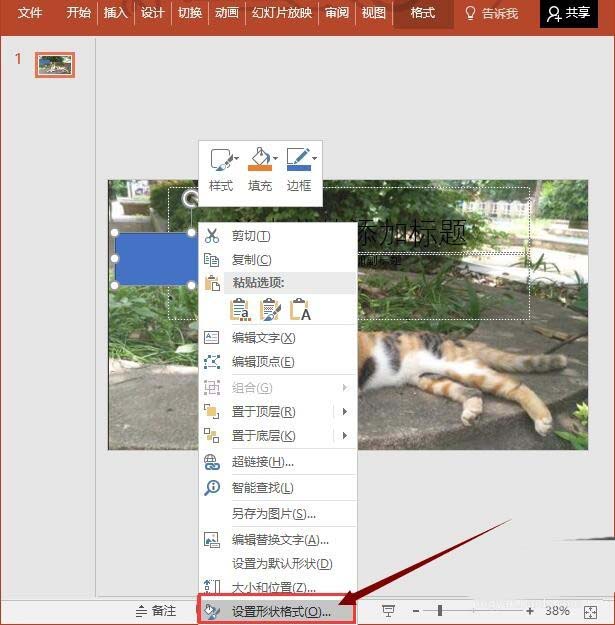Adjust the zoom slider handle
This screenshot has height=625, width=615.
(440, 611)
